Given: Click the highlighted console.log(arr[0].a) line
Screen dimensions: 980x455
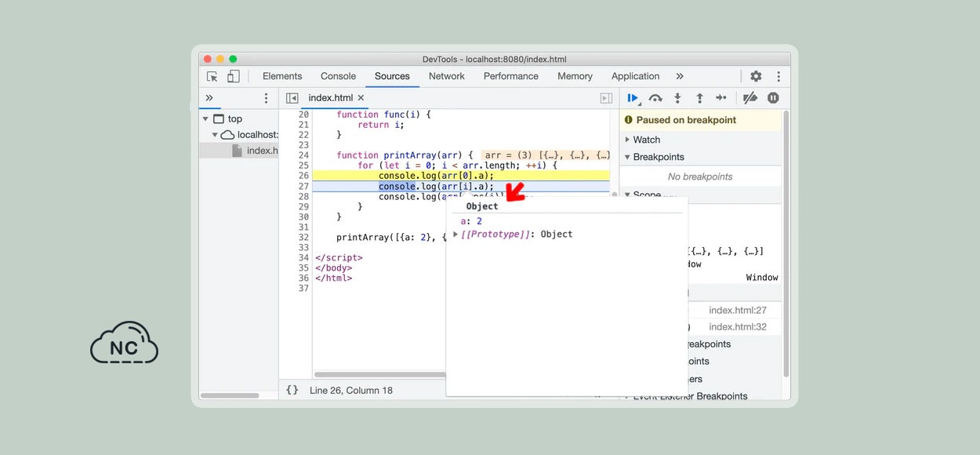Looking at the screenshot, I should coord(461,176).
